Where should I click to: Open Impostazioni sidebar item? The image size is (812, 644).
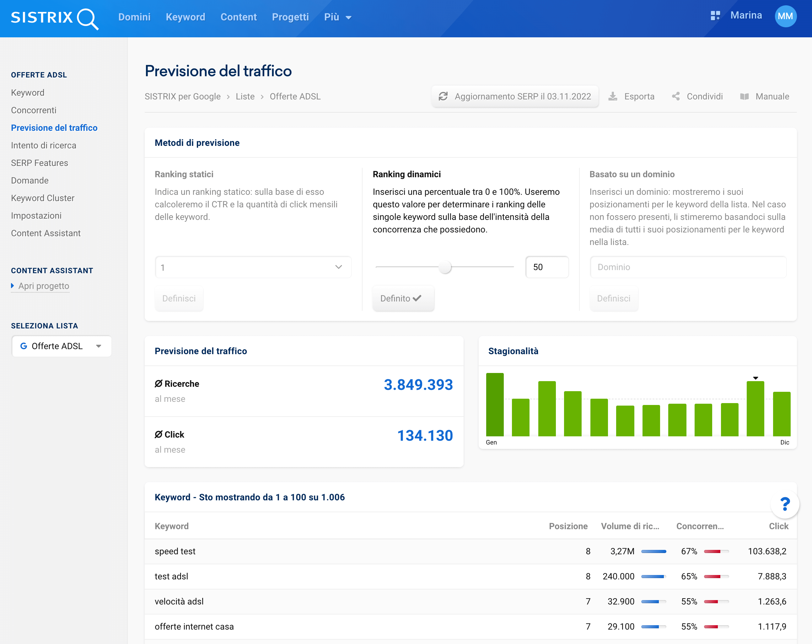(x=36, y=216)
